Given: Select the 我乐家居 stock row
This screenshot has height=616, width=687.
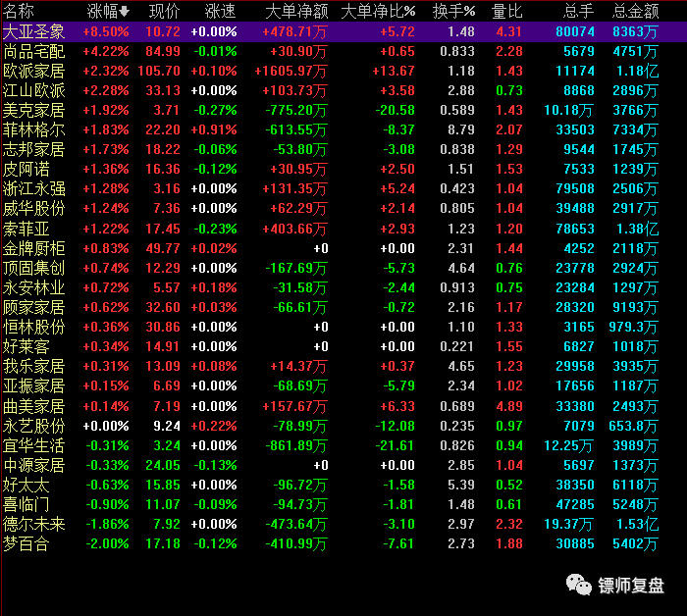Looking at the screenshot, I should coord(343,366).
